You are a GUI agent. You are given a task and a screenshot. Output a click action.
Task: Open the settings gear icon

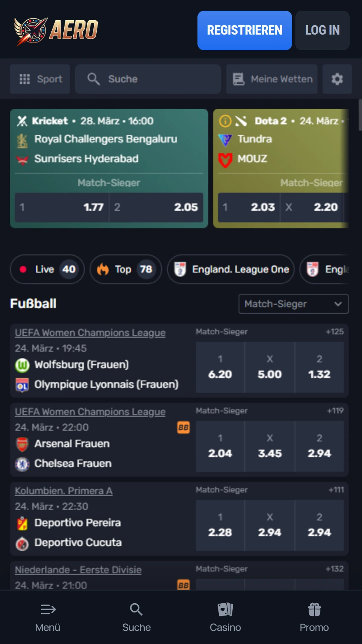337,79
